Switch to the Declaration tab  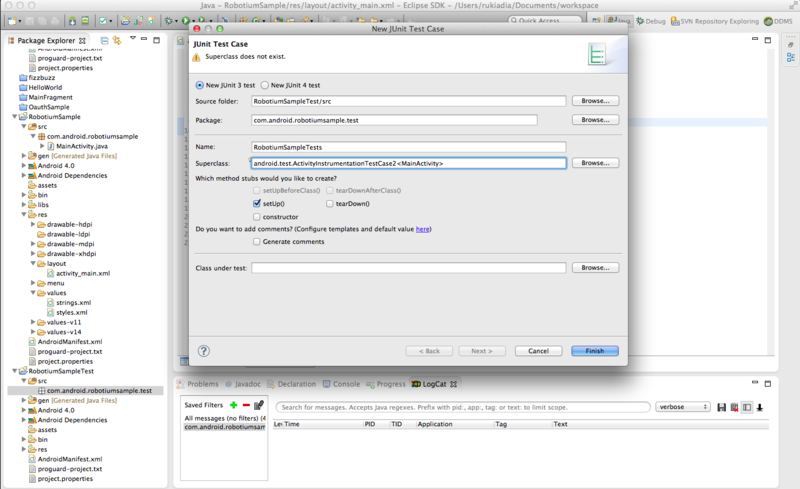click(x=291, y=384)
